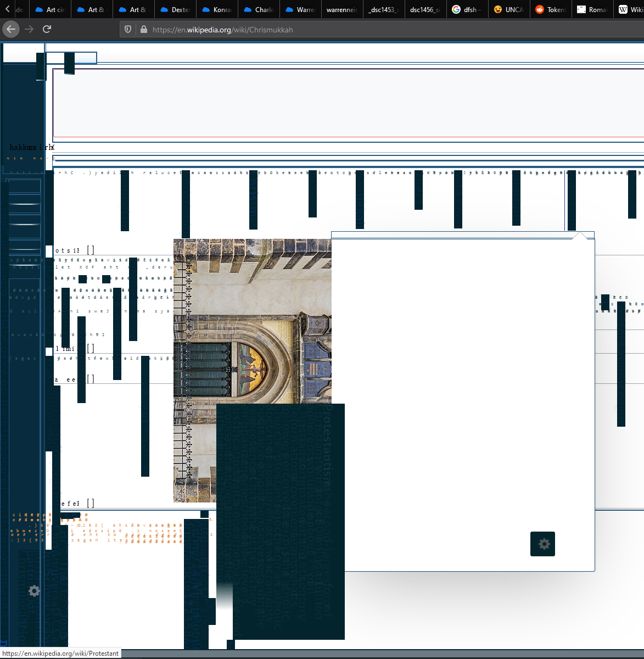The height and width of the screenshot is (659, 644).
Task: Open the warrennei tab
Action: coord(341,9)
